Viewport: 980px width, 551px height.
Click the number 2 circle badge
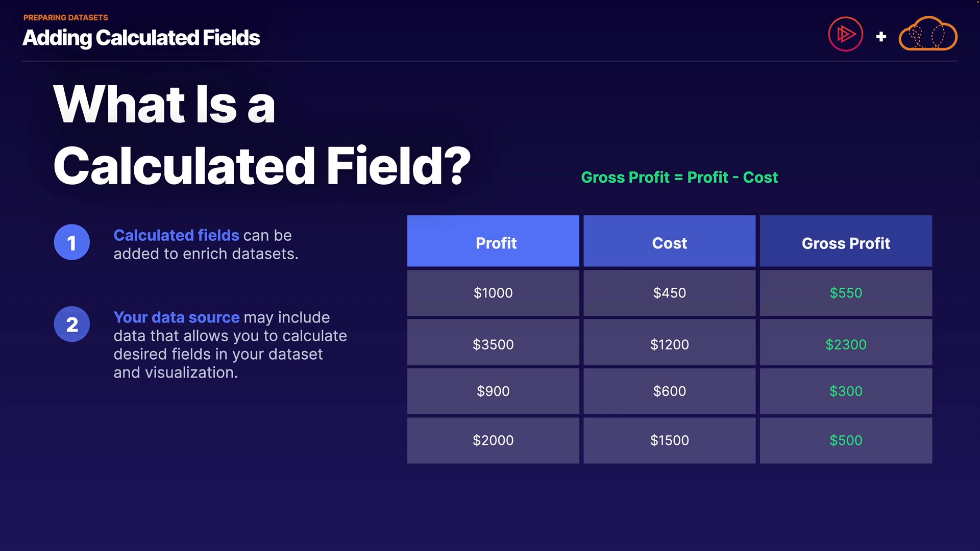pos(72,324)
